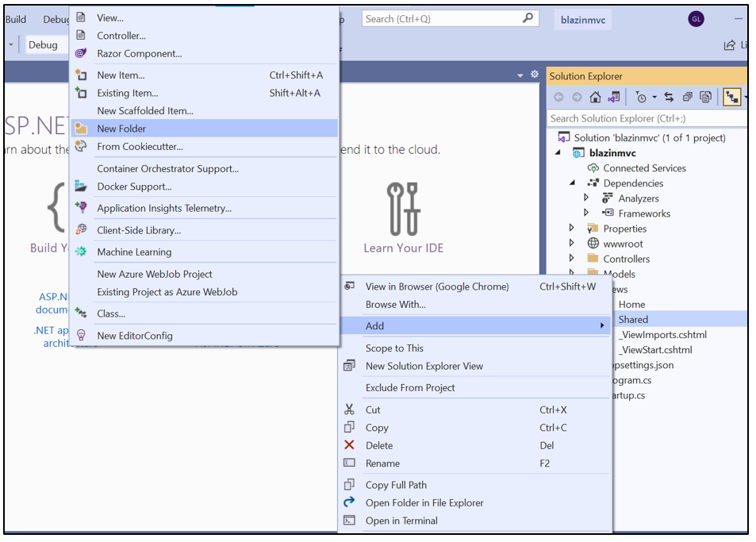Click Sync with Active Document arrows icon

point(669,97)
